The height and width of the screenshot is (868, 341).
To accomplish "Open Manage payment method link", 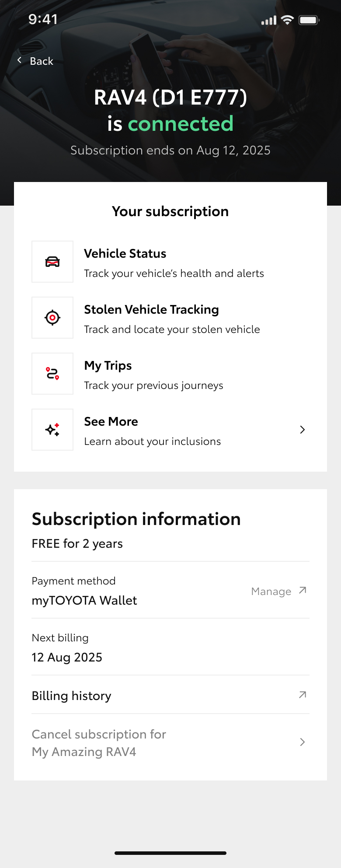I will [271, 591].
